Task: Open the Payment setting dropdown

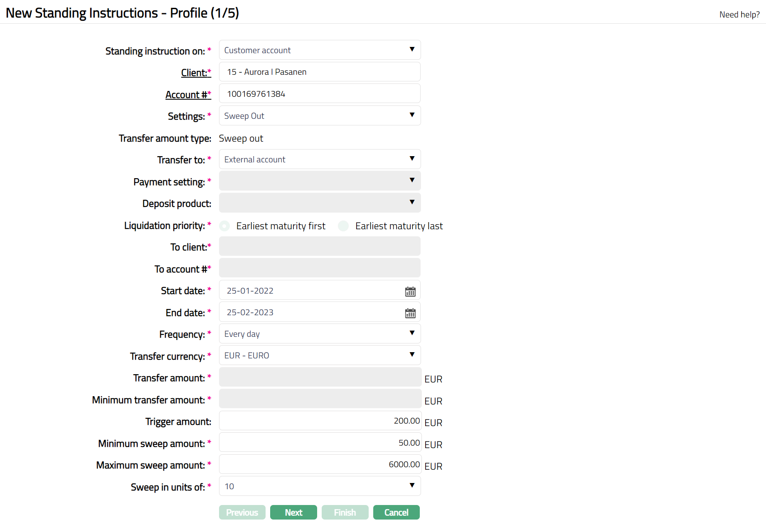Action: 320,181
